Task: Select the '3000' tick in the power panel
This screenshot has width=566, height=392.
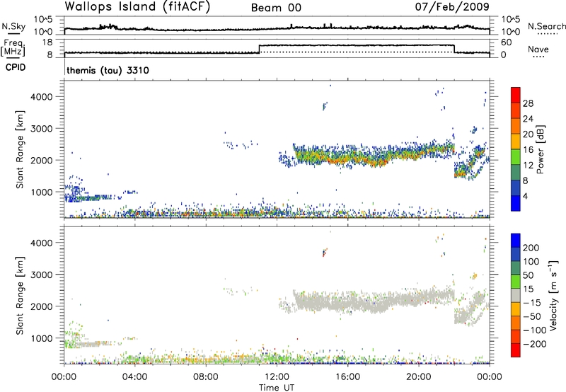Action: [x=42, y=129]
